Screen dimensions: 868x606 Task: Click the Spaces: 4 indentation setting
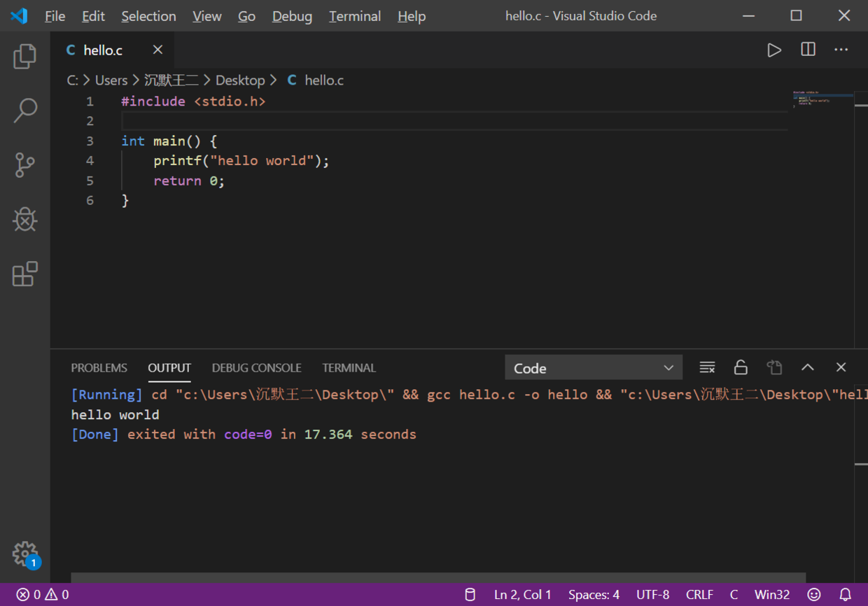click(594, 595)
